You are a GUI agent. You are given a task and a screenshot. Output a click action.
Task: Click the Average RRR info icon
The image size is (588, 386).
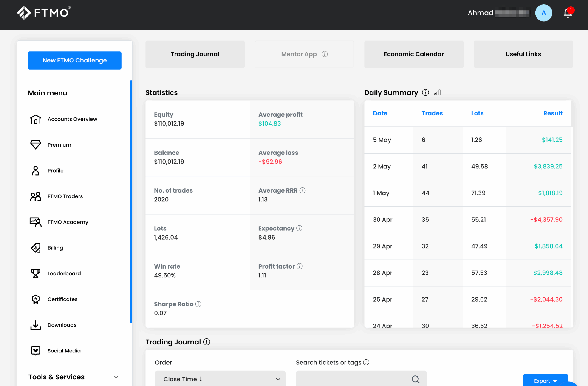coord(302,190)
